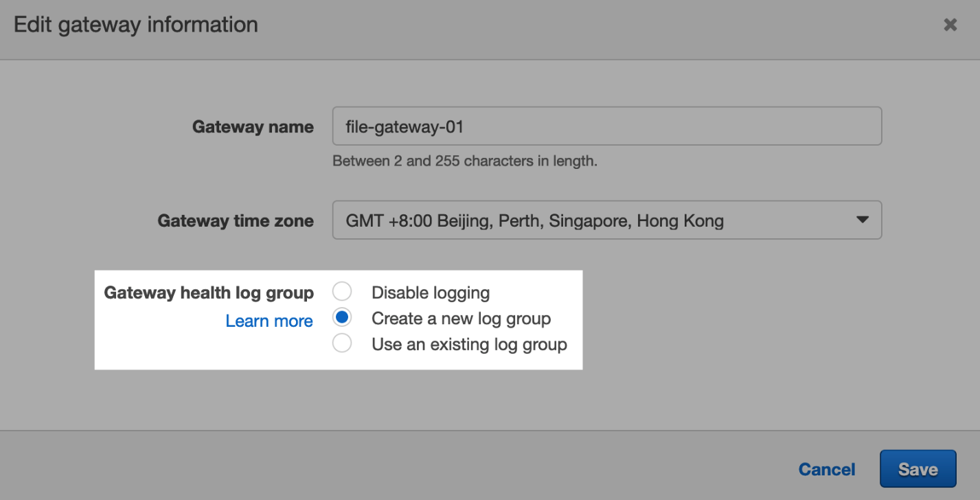
Task: Expand the time zone selection list
Action: tap(607, 220)
